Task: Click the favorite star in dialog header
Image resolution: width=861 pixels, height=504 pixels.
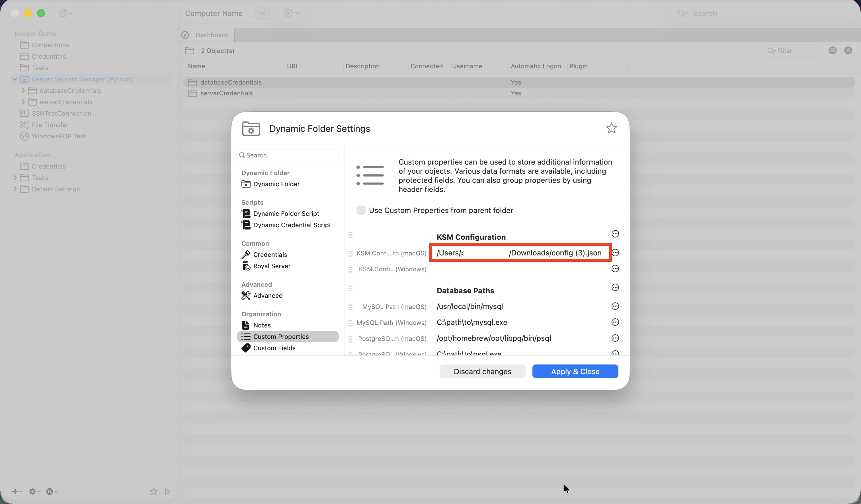Action: pyautogui.click(x=611, y=128)
